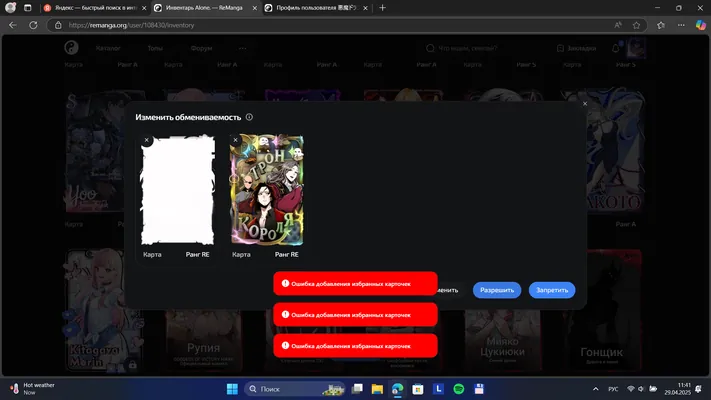Click the info icon next to Изменить обмениваемость
Image resolution: width=711 pixels, height=400 pixels.
(249, 117)
